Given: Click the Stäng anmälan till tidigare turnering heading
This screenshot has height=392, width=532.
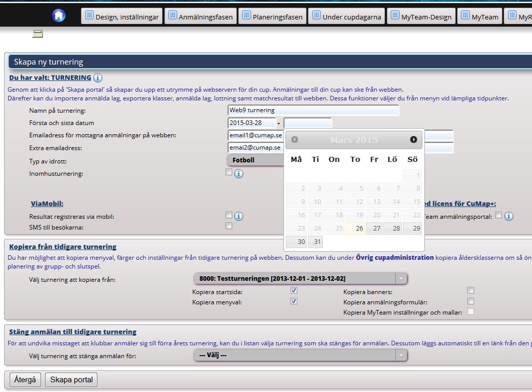Looking at the screenshot, I should pos(73,332).
